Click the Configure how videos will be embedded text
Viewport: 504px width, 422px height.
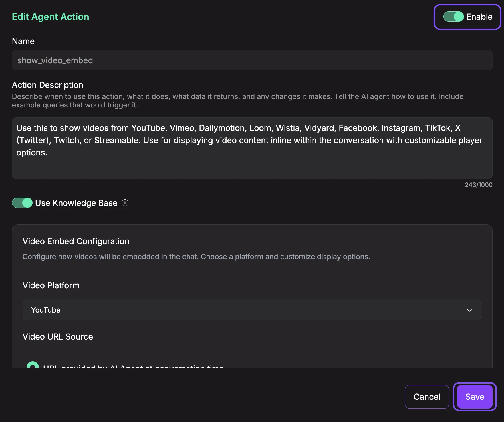[196, 257]
